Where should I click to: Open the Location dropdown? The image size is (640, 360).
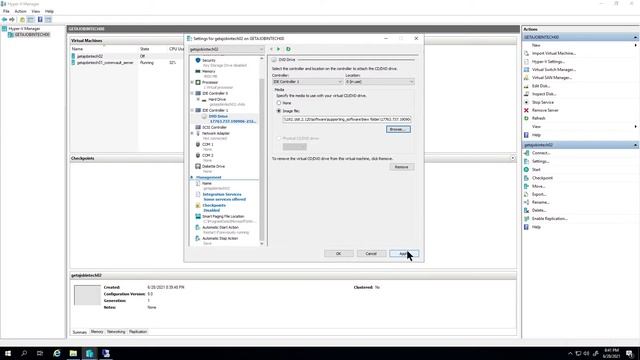[x=380, y=82]
